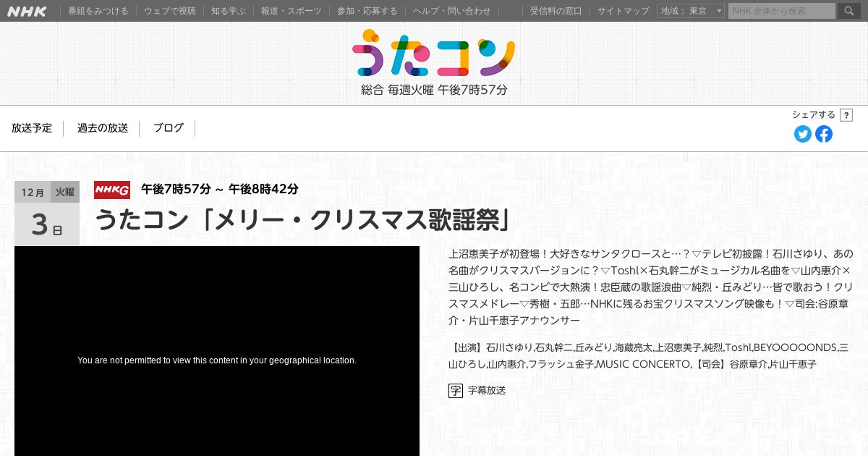Click broadcast time 午後7時57分 ～ 午後8時42分

(220, 189)
